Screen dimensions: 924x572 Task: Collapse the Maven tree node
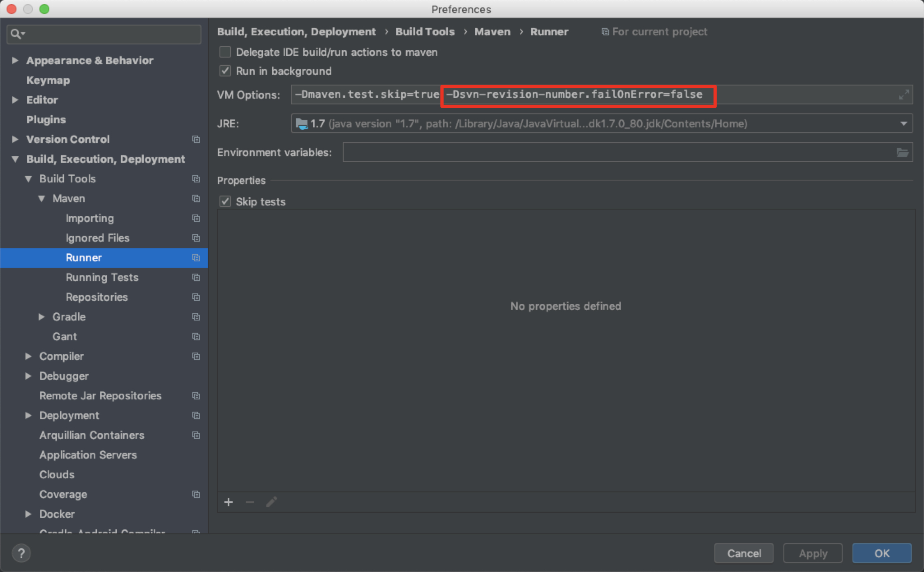42,198
